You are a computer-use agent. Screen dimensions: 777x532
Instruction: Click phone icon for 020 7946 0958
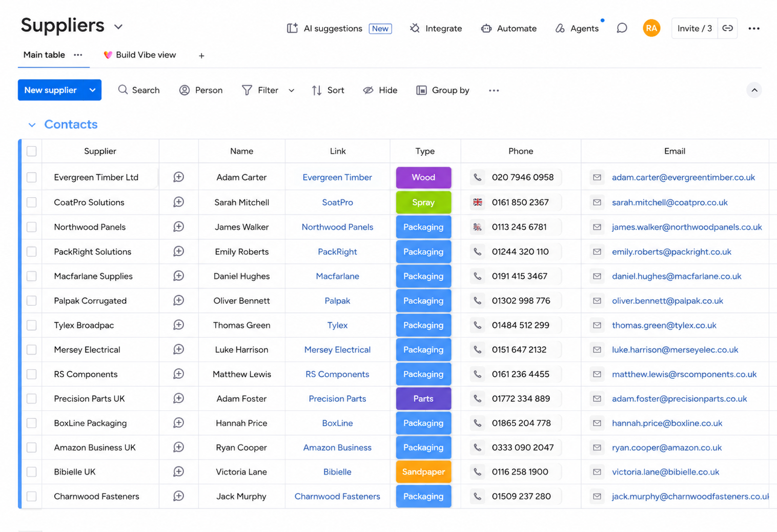coord(477,177)
